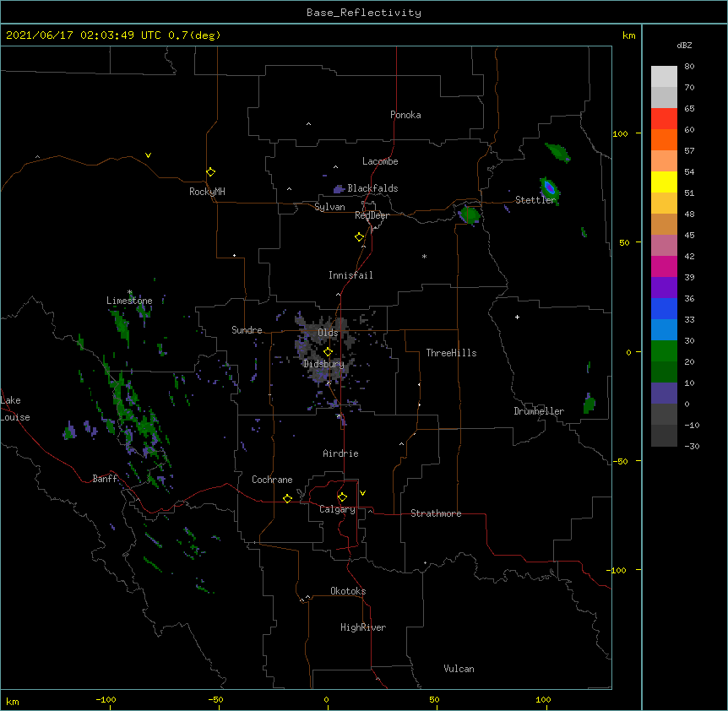
Task: Click the Stettler city label
Action: coord(535,200)
